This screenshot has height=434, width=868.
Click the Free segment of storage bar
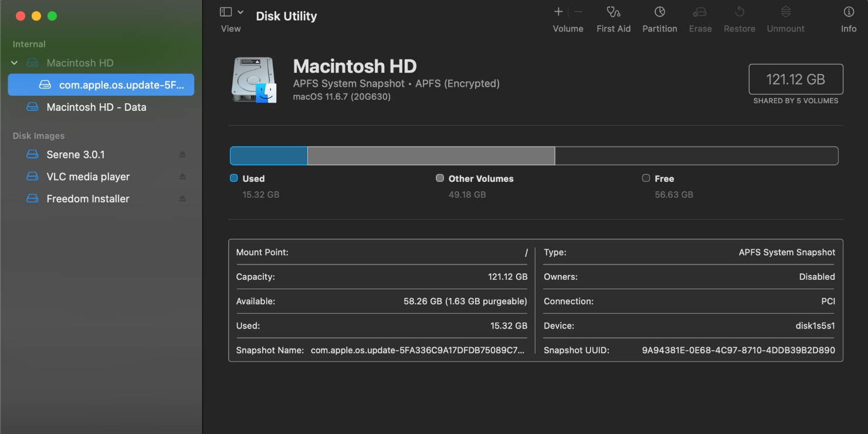[696, 156]
